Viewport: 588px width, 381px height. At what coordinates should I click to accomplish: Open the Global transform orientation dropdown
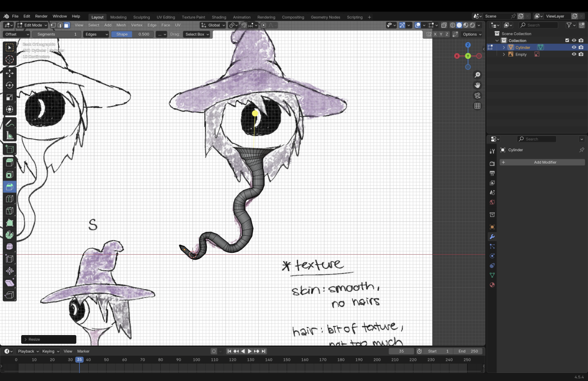pyautogui.click(x=214, y=25)
